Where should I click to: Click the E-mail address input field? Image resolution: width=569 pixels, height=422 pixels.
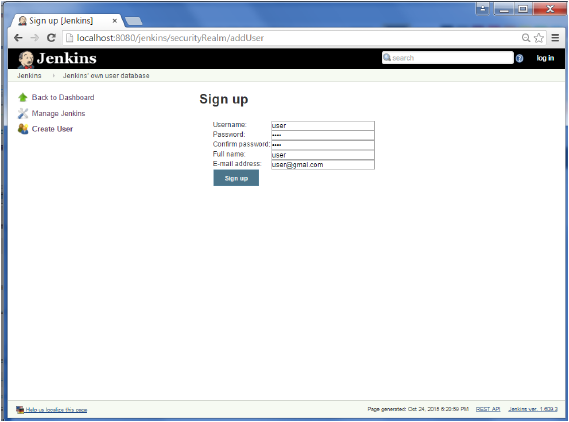point(323,165)
